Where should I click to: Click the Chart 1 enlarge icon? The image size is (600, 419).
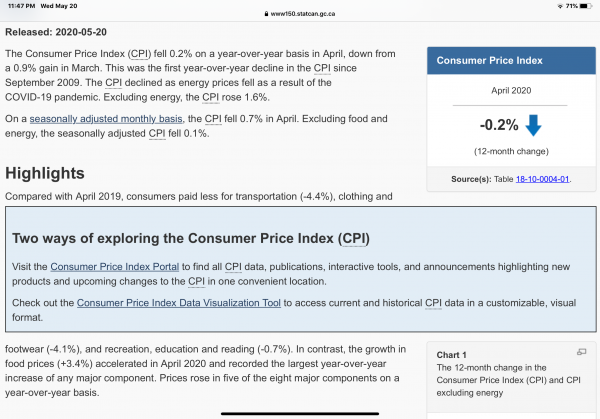580,352
